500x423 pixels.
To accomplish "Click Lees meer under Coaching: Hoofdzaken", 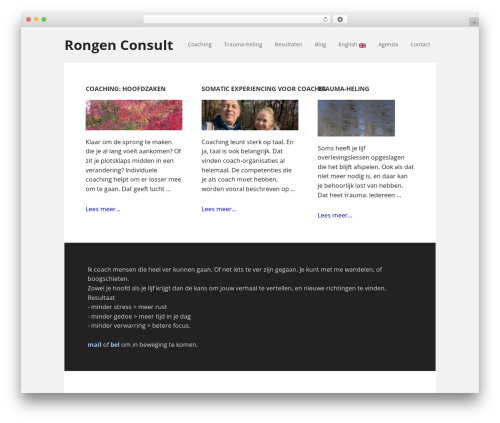I will click(103, 209).
